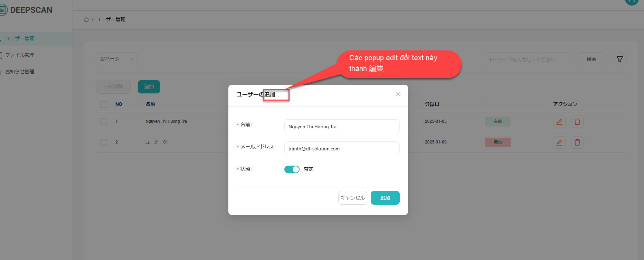
Task: Open お知らせ管理 in the sidebar
Action: click(20, 72)
